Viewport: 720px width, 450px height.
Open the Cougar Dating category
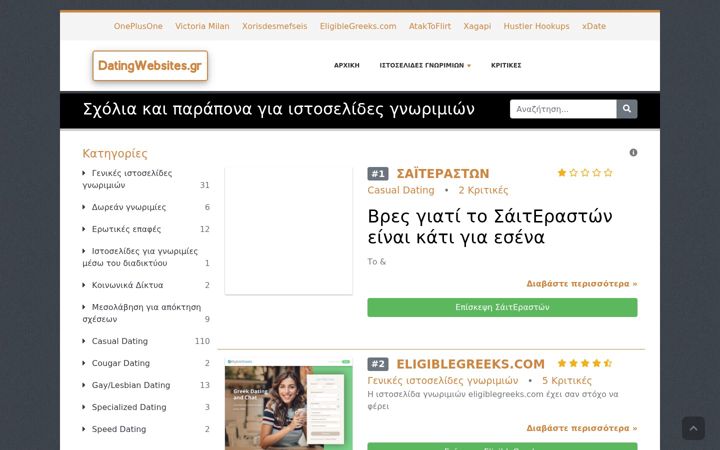pos(120,363)
